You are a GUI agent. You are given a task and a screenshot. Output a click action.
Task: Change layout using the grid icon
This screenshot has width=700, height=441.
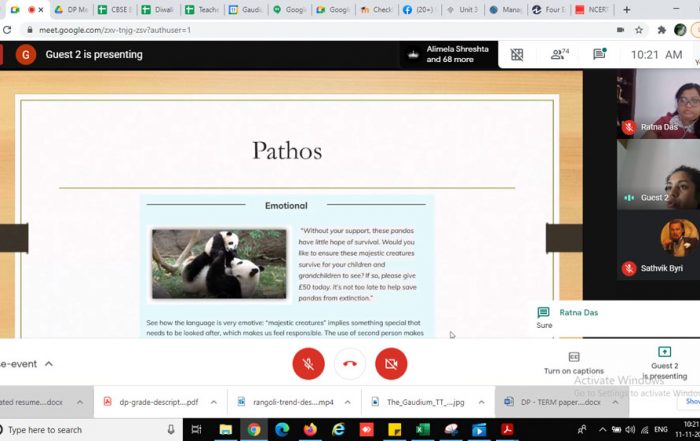pos(517,54)
